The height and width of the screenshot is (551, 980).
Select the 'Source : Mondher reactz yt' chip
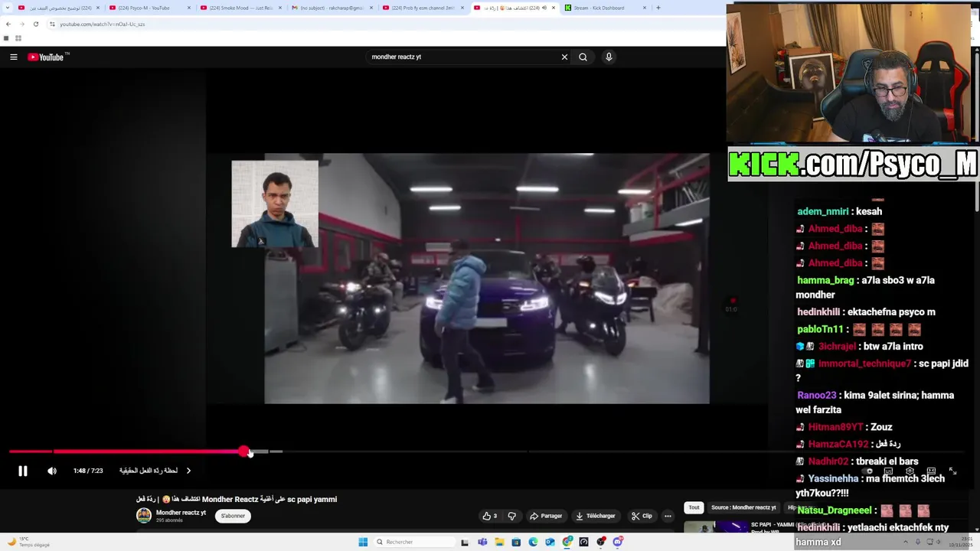pos(743,507)
